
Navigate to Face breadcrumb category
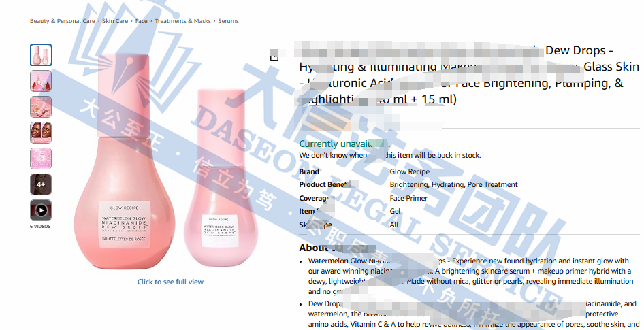[141, 21]
